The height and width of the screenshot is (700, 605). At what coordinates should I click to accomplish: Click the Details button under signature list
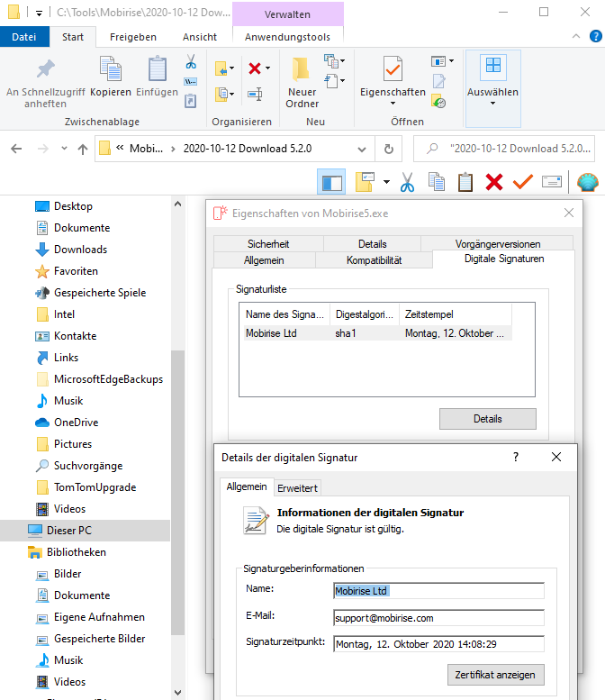(487, 419)
